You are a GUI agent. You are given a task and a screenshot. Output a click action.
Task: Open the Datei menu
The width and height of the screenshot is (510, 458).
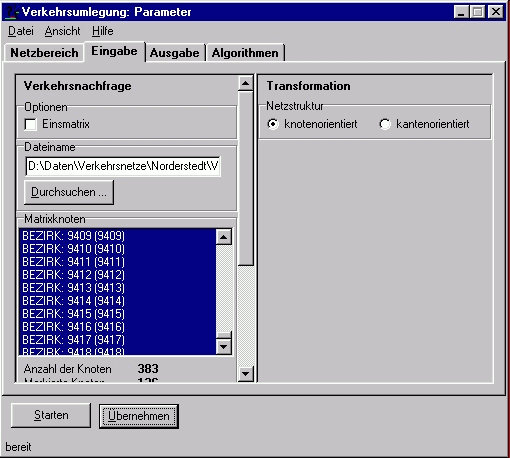(21, 31)
